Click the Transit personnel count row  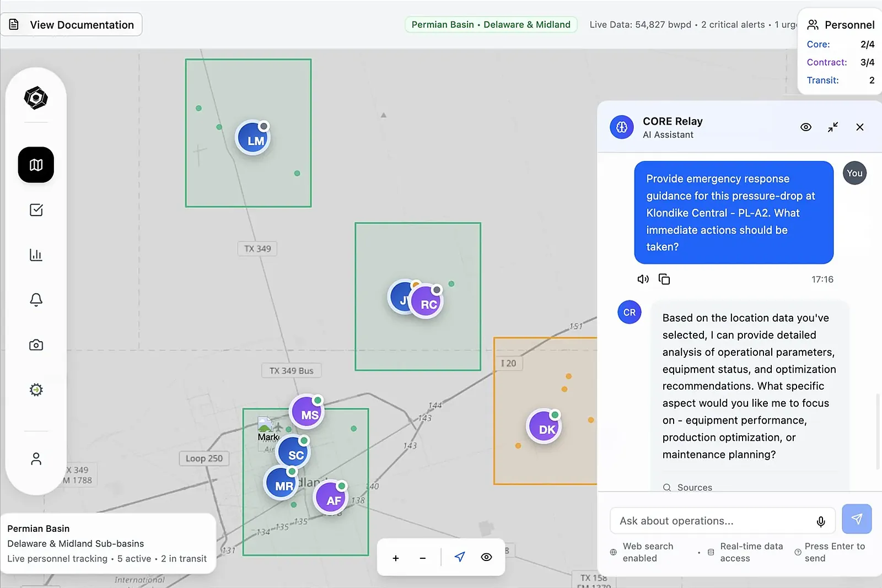(841, 80)
